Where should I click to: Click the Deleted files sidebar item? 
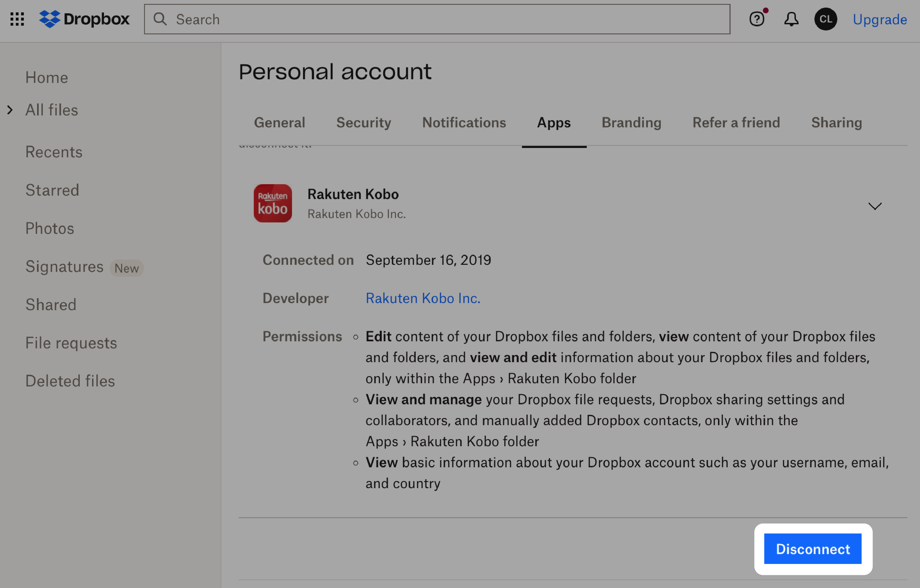coord(70,380)
